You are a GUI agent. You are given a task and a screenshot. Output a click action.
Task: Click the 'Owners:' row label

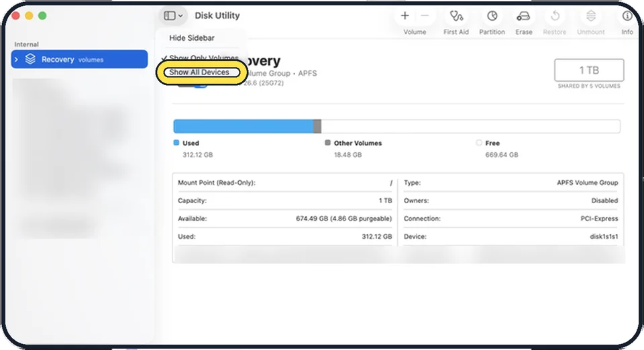point(416,200)
